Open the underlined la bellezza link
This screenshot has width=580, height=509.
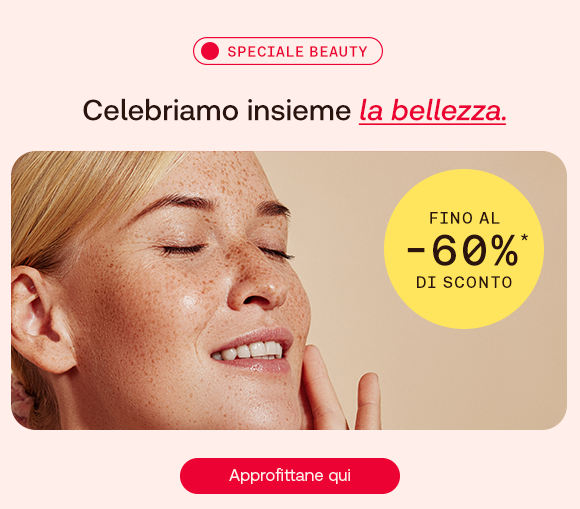pos(432,111)
